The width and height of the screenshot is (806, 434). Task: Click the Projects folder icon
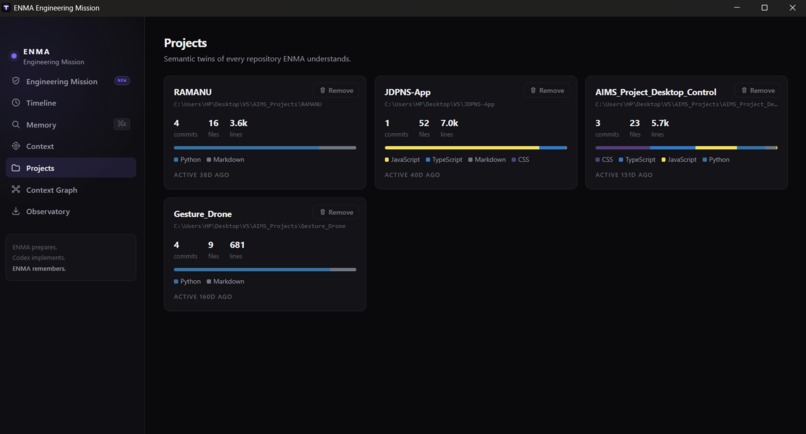point(16,168)
